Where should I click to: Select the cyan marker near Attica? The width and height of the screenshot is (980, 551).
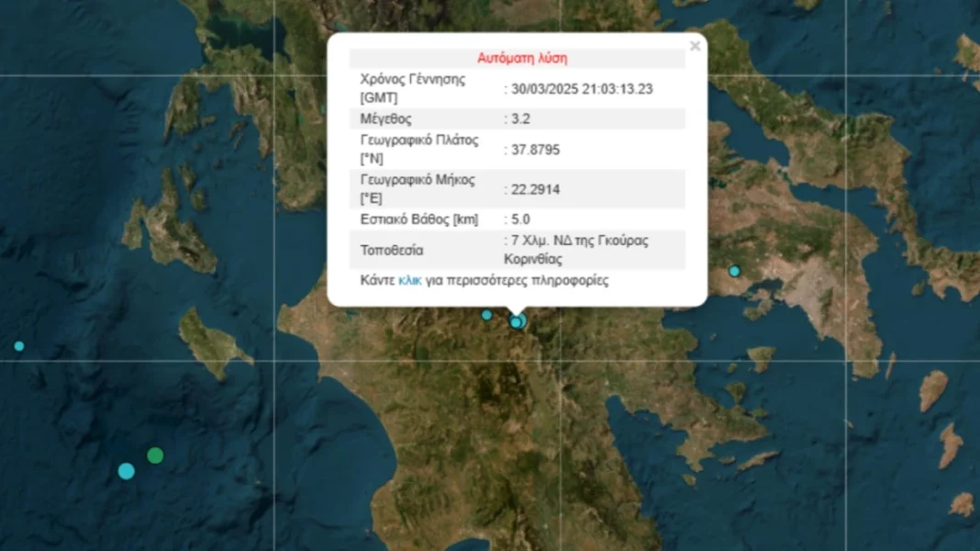[x=734, y=272]
